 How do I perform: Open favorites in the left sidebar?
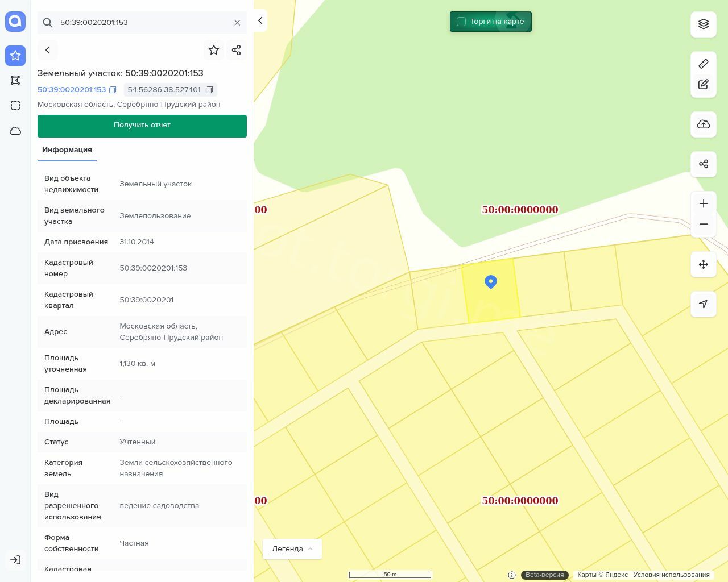[15, 56]
